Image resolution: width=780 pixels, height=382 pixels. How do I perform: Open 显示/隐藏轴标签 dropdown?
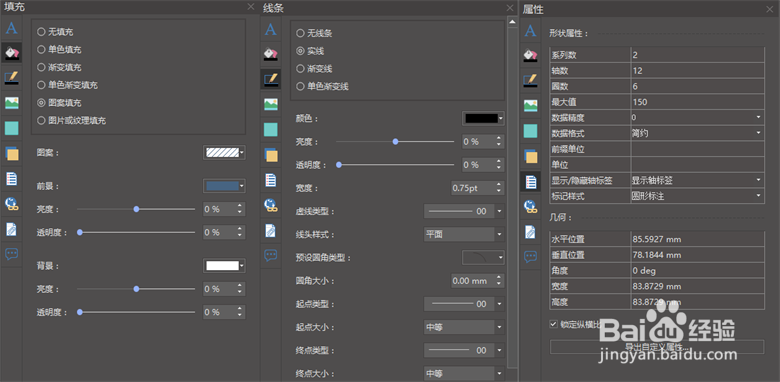[x=697, y=180]
